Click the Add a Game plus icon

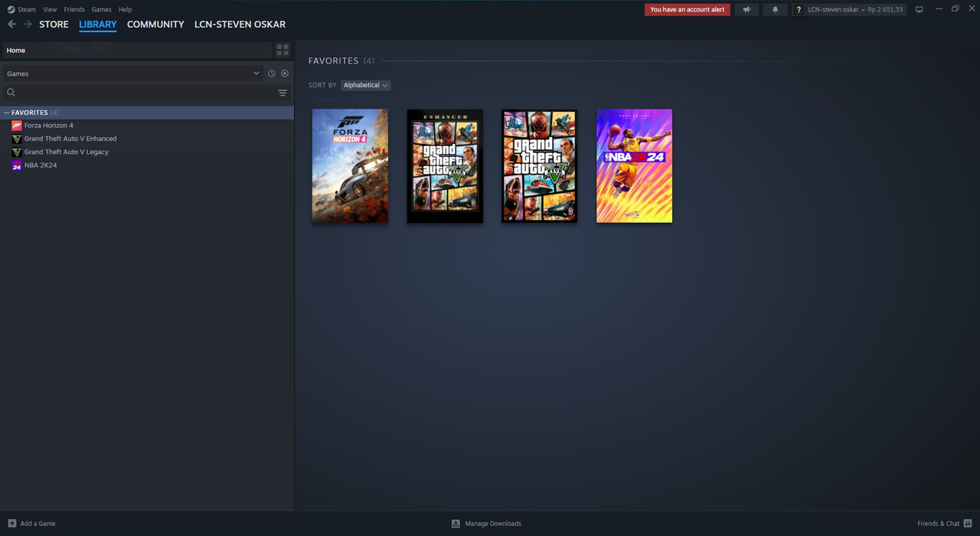pyautogui.click(x=11, y=524)
